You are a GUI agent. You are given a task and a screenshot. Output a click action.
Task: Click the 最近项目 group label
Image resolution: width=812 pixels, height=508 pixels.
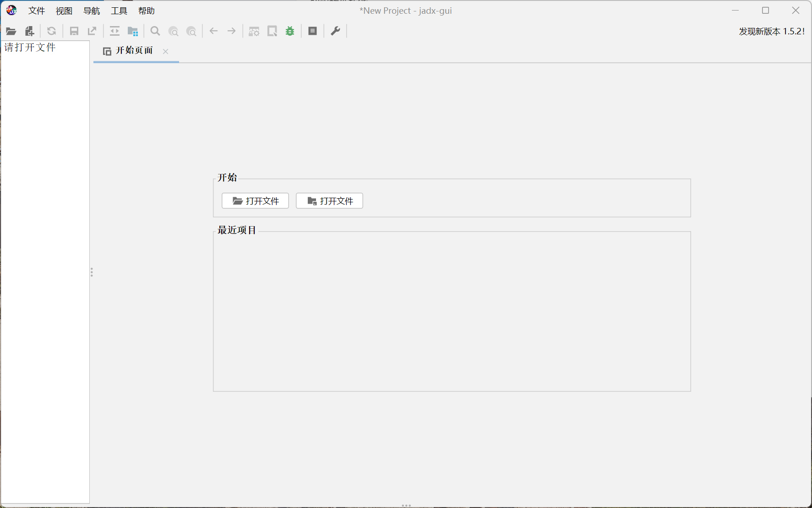(x=236, y=230)
